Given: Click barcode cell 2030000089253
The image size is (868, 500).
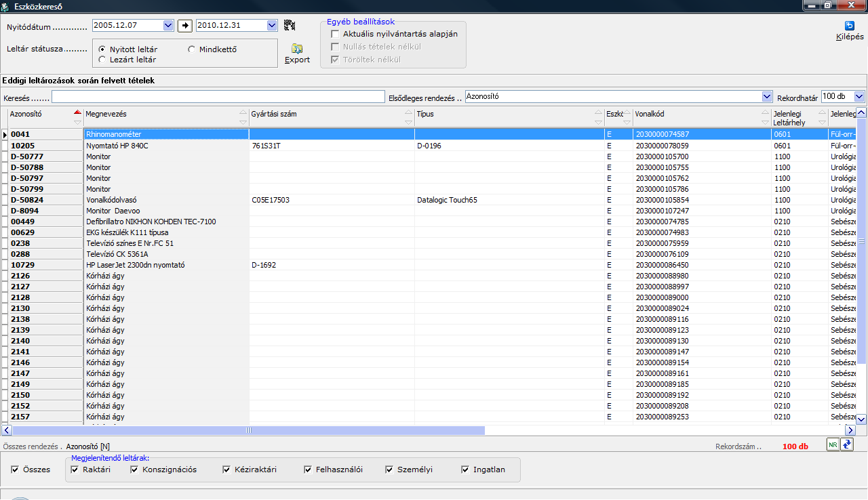Looking at the screenshot, I should click(x=702, y=417).
